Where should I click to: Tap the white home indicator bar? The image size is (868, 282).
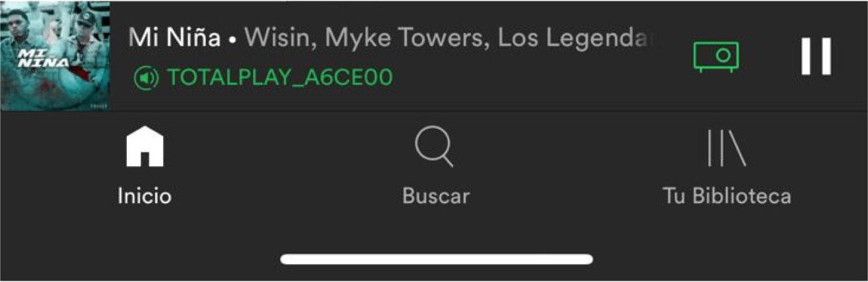tap(437, 259)
